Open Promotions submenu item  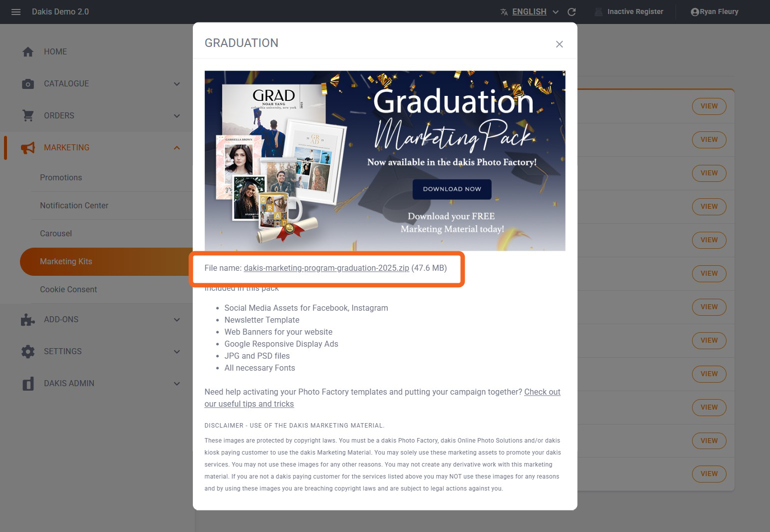[x=61, y=177]
